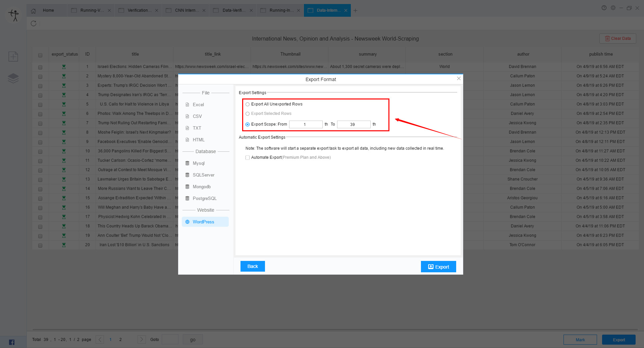Click the Back button in dialog

253,266
